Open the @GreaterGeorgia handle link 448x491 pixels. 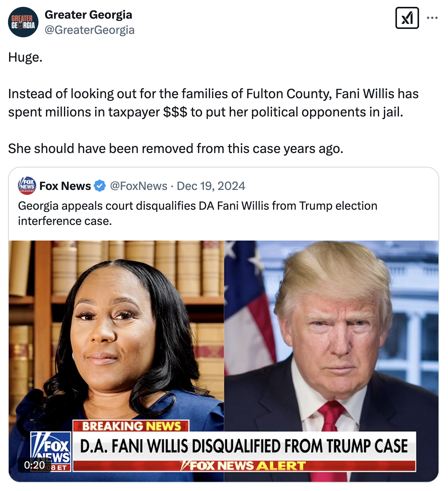[90, 30]
